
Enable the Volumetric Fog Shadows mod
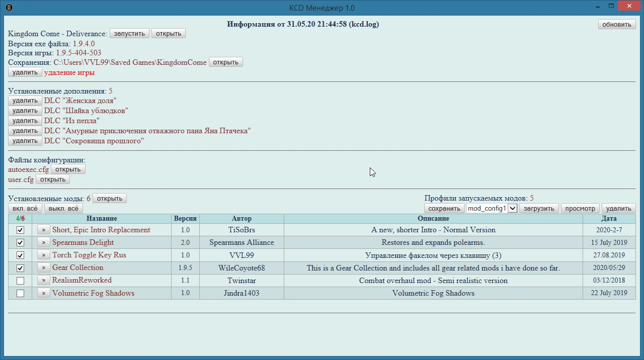(20, 293)
